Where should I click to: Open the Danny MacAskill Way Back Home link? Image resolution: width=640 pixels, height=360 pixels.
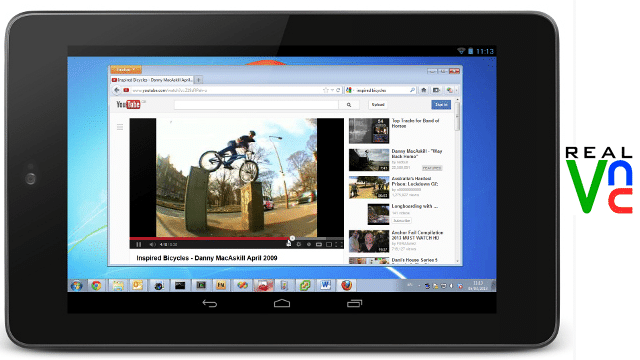pyautogui.click(x=417, y=153)
